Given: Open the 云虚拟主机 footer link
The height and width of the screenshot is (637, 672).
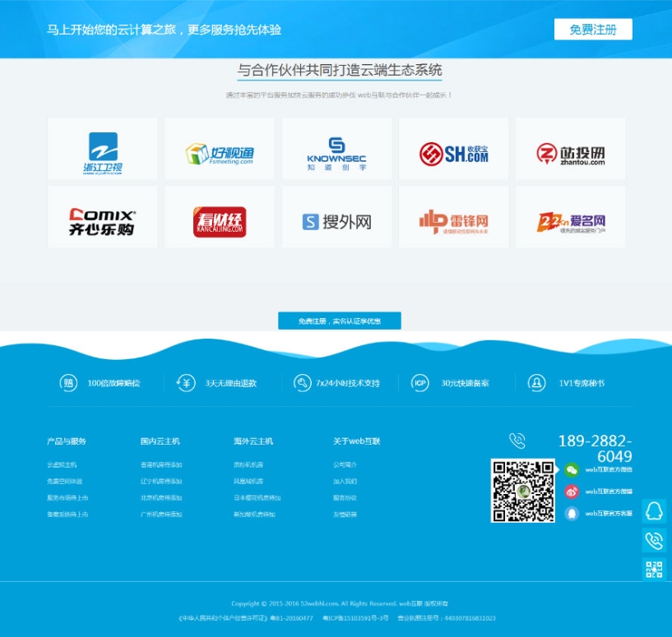Looking at the screenshot, I should pyautogui.click(x=62, y=464).
